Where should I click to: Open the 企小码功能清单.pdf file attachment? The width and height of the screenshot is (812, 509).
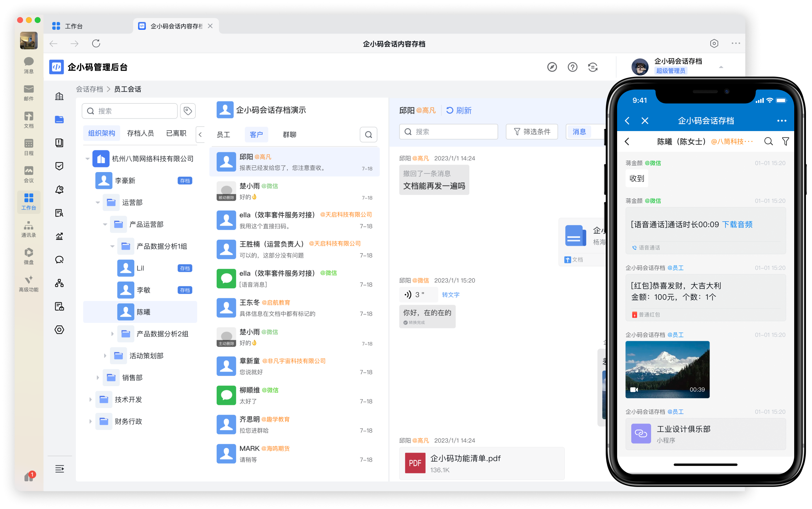(x=482, y=463)
